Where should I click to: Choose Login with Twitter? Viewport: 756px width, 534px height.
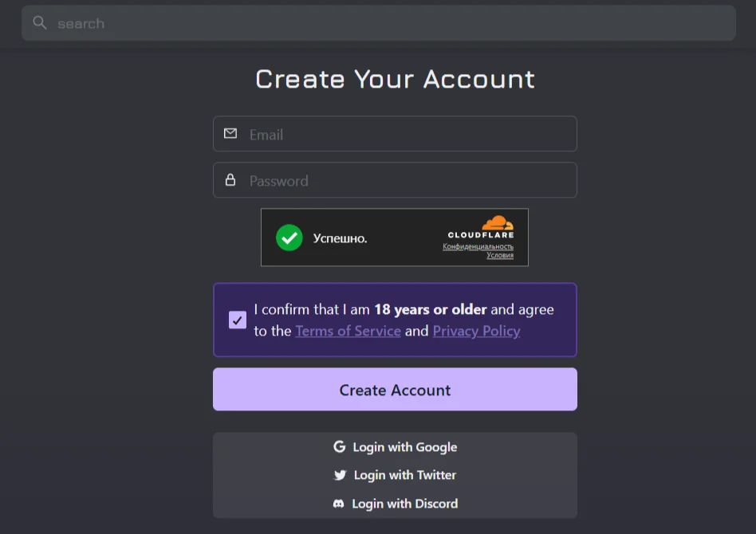(395, 475)
